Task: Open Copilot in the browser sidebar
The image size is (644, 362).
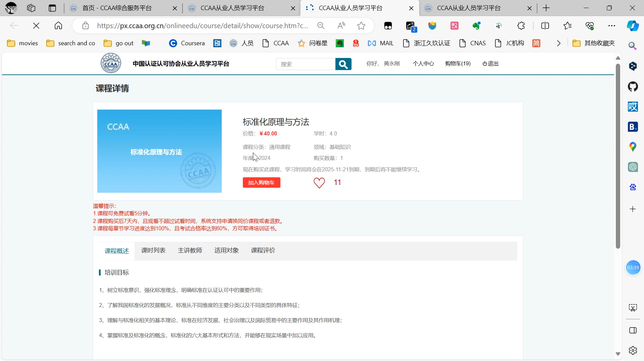Action: tap(633, 25)
